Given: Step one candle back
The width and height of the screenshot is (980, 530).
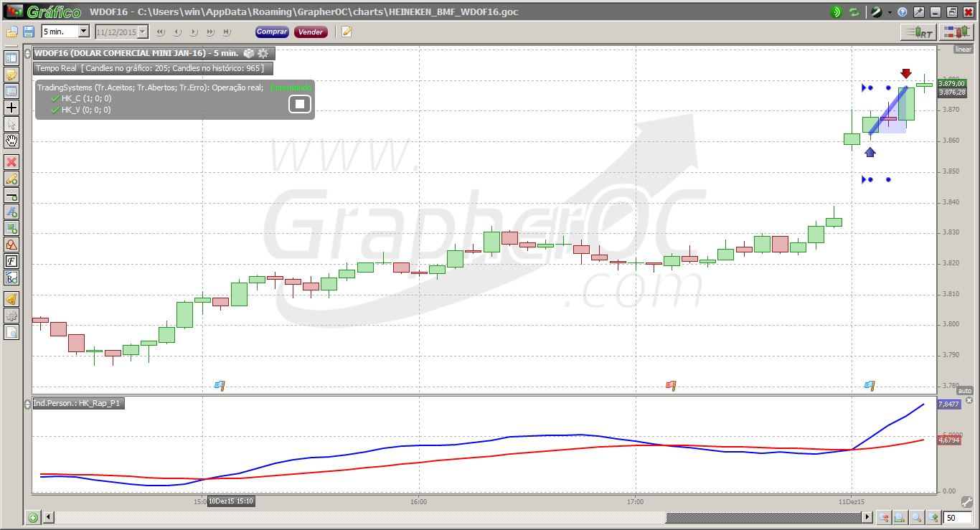Looking at the screenshot, I should click(x=177, y=32).
